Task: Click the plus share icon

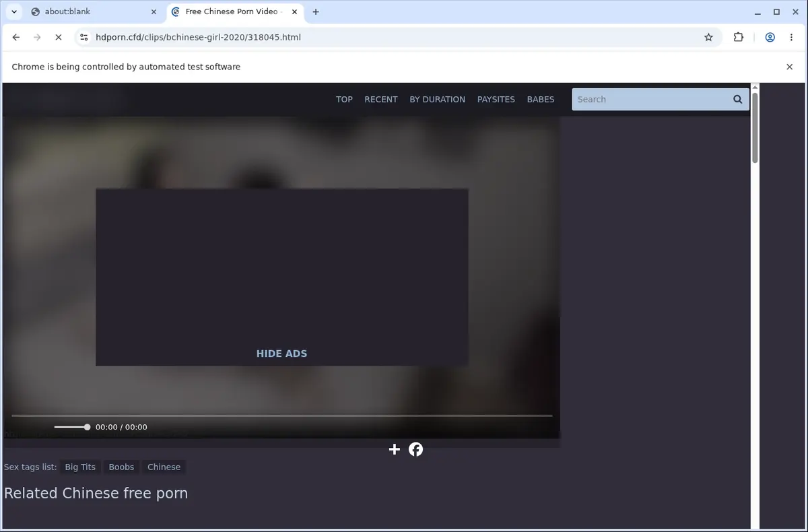Action: tap(395, 449)
